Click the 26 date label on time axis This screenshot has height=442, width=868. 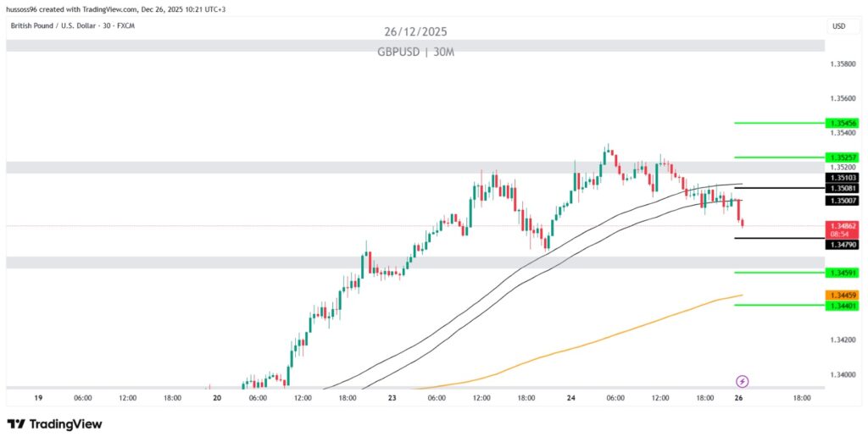[739, 397]
